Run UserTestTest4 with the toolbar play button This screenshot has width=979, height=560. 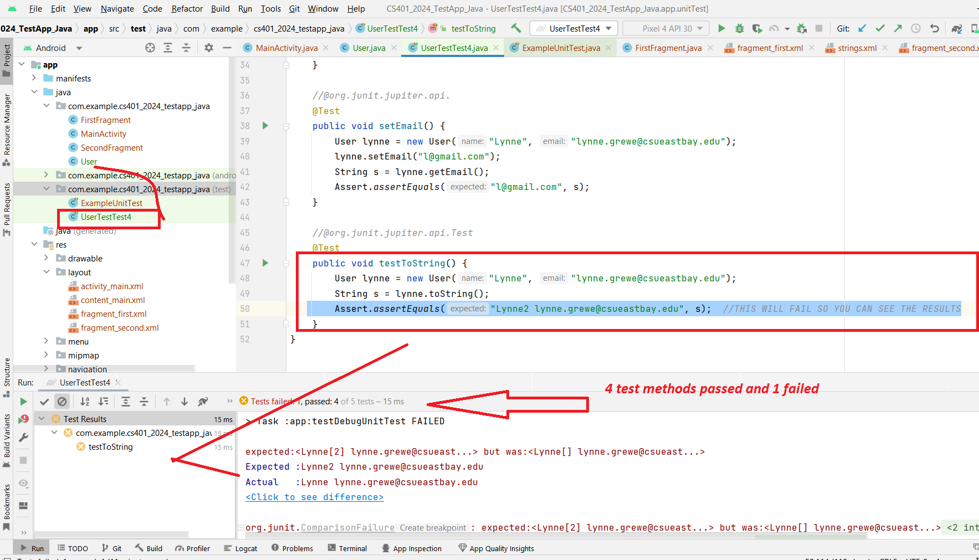pos(721,28)
